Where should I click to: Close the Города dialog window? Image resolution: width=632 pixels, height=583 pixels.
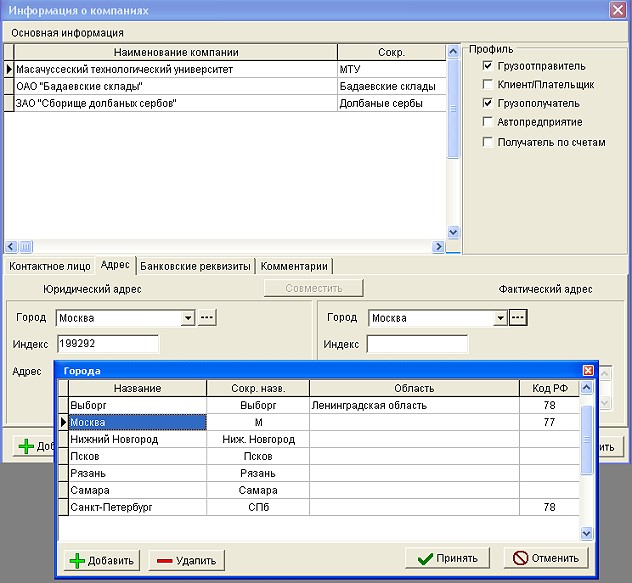(x=588, y=371)
